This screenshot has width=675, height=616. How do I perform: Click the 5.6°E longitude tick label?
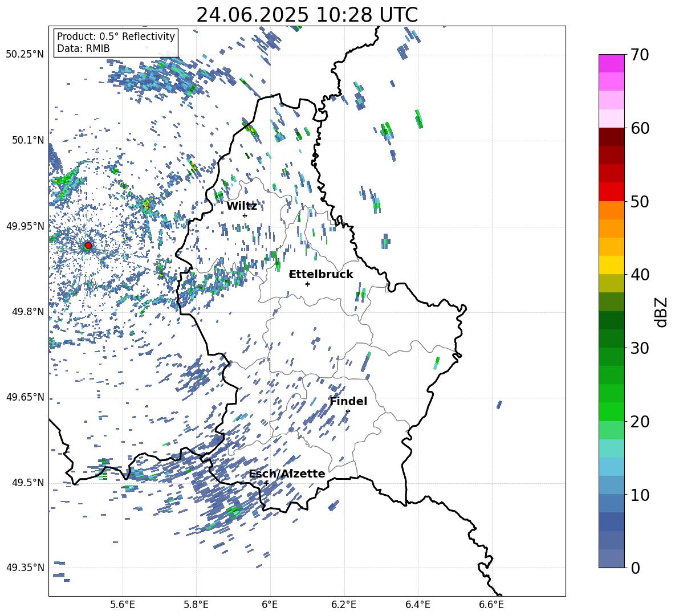pos(123,605)
